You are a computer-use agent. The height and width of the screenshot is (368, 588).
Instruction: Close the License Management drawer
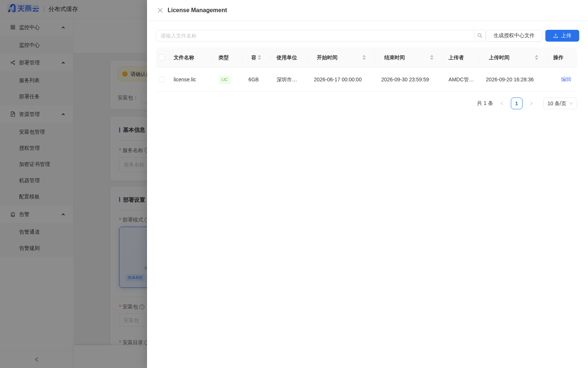coord(160,10)
